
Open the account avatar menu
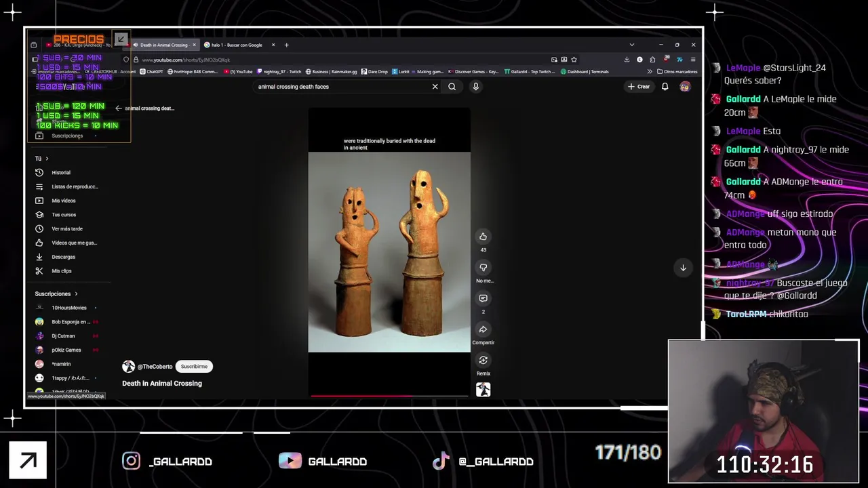[x=685, y=87]
